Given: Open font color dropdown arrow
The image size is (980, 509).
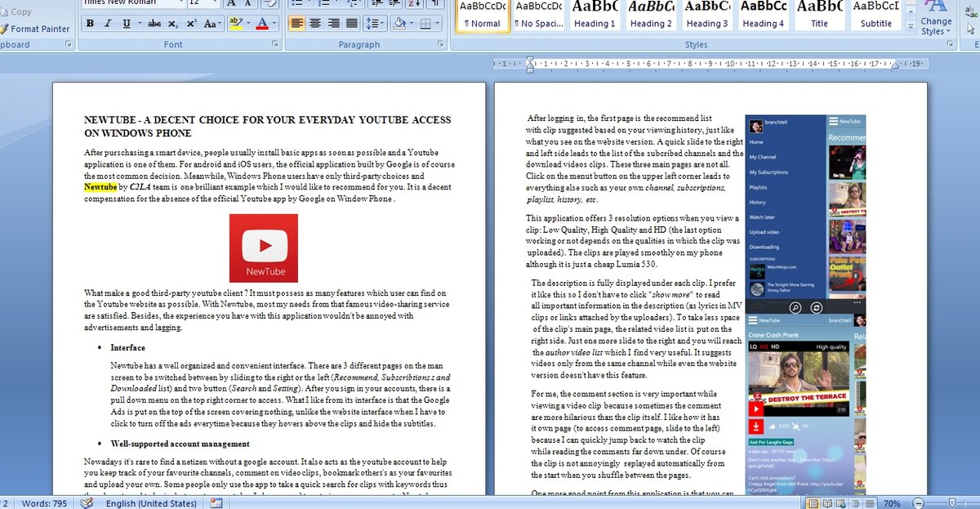Looking at the screenshot, I should point(274,24).
